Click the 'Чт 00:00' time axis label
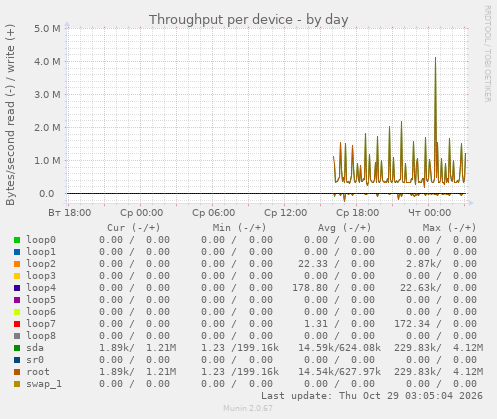 point(430,213)
